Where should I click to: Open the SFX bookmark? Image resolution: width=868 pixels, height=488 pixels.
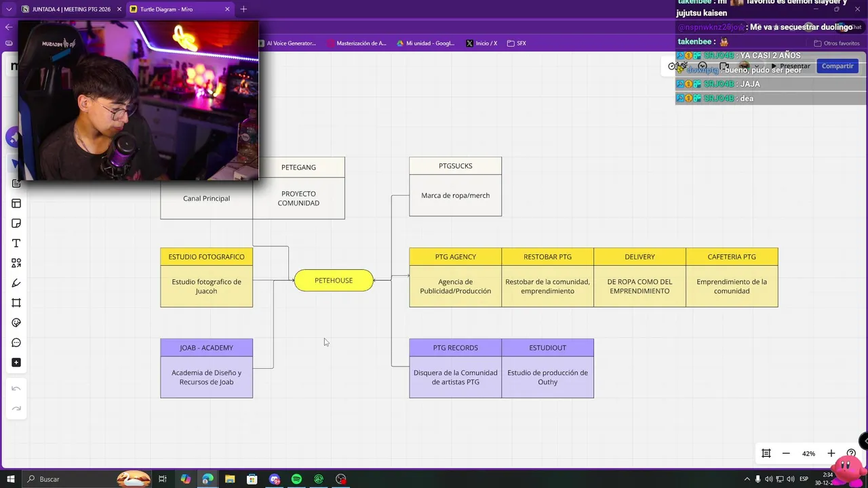[x=517, y=43]
